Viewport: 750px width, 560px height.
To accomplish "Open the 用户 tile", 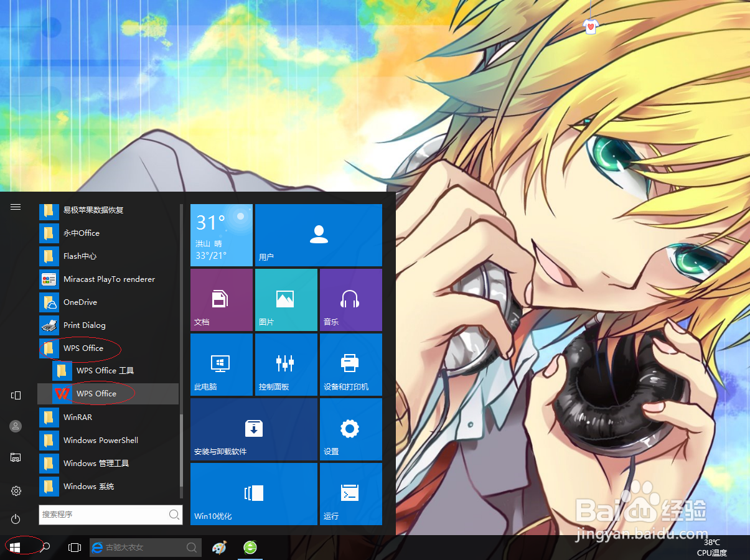I will click(319, 235).
